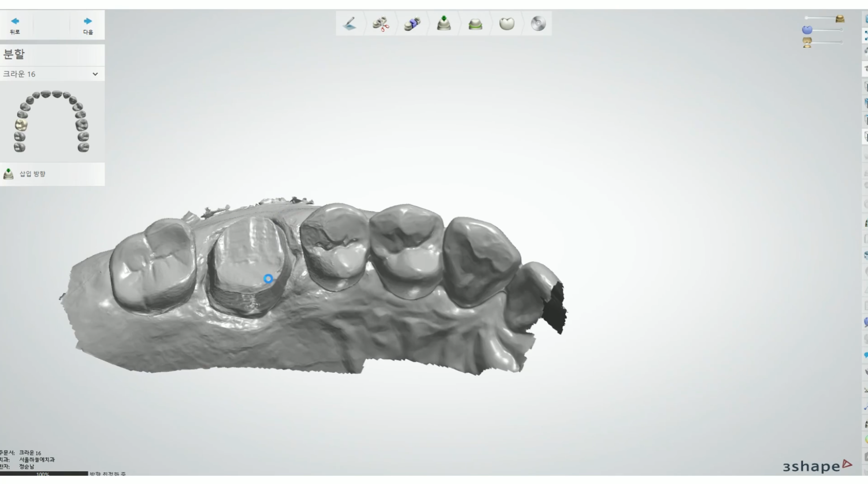Click the purple segment die workflow icon
The width and height of the screenshot is (868, 484).
[412, 23]
